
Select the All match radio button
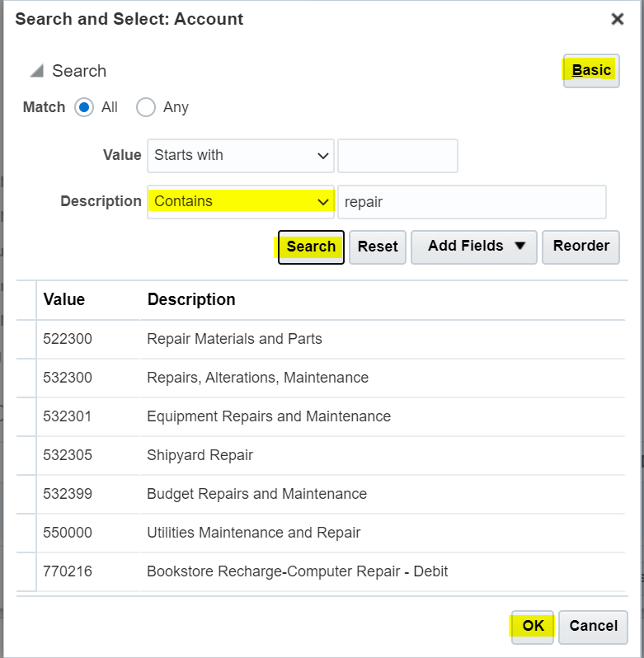pyautogui.click(x=84, y=107)
